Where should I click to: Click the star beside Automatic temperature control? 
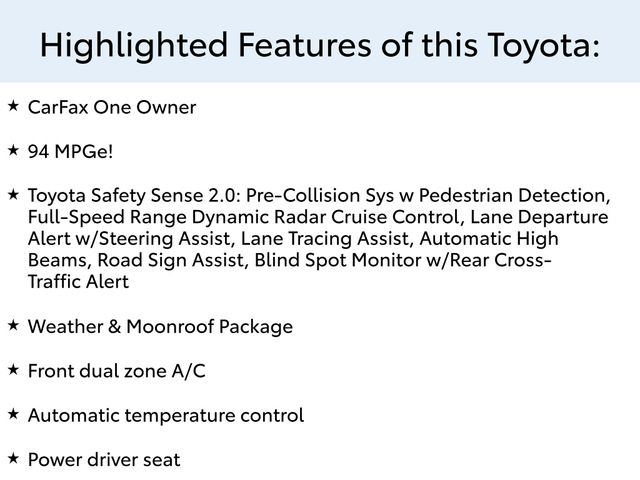pyautogui.click(x=12, y=413)
